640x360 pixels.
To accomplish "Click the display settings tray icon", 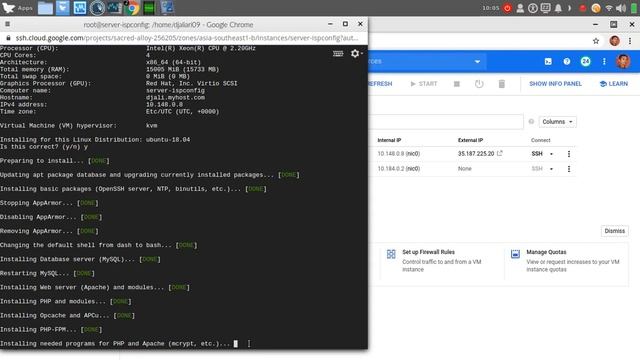I will pyautogui.click(x=545, y=8).
